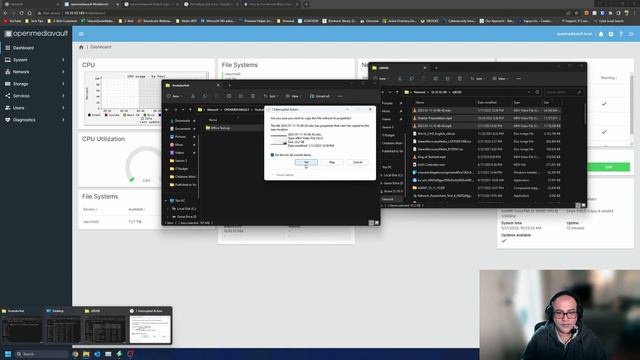Screen dimensions: 640x360
Task: Open the help question mark icon
Action: [621, 34]
